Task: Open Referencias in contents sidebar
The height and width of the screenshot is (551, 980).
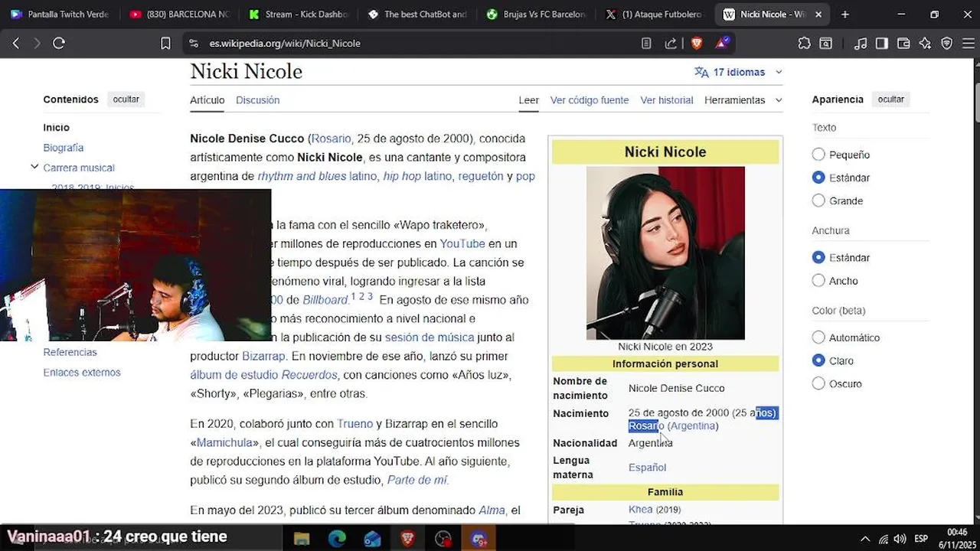Action: point(70,353)
